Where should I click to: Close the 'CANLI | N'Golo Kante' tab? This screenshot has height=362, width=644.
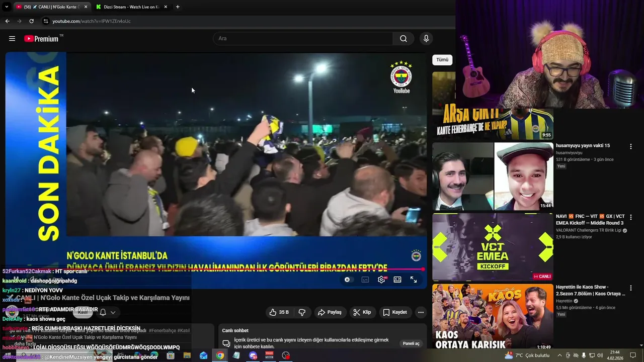pyautogui.click(x=86, y=7)
